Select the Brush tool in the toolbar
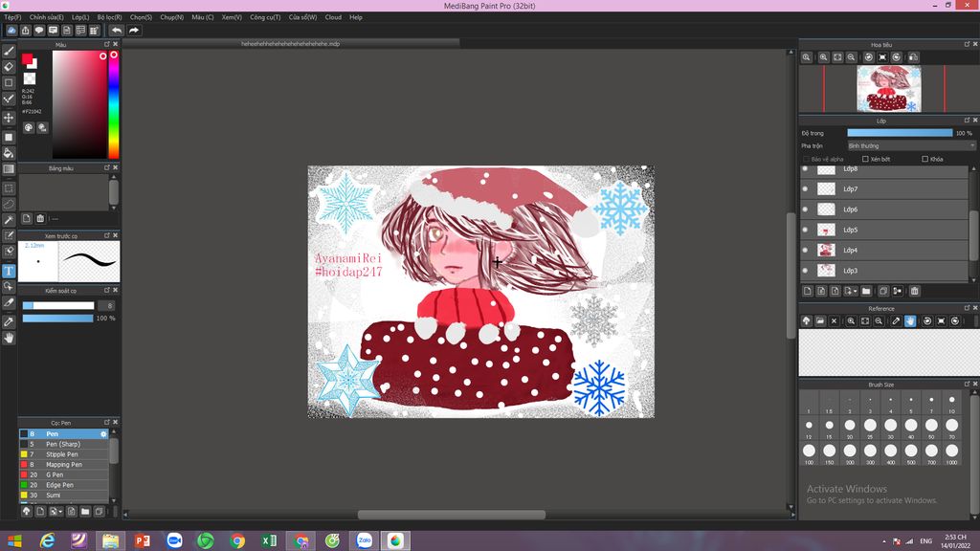Viewport: 980px width, 551px height. coord(9,52)
